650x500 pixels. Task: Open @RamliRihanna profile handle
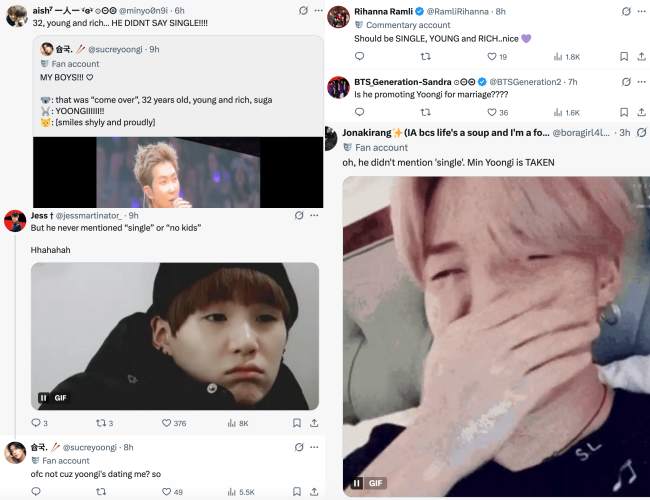458,12
